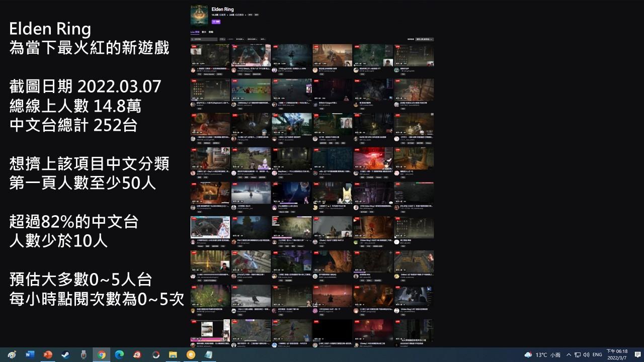644x362 pixels.
Task: Click the paint palette icon on taskbar
Action: coord(12,355)
